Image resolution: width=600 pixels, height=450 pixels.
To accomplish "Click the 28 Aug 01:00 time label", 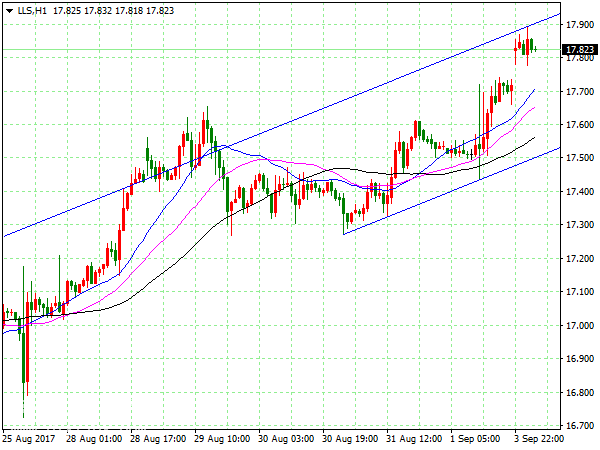I will tap(94, 439).
